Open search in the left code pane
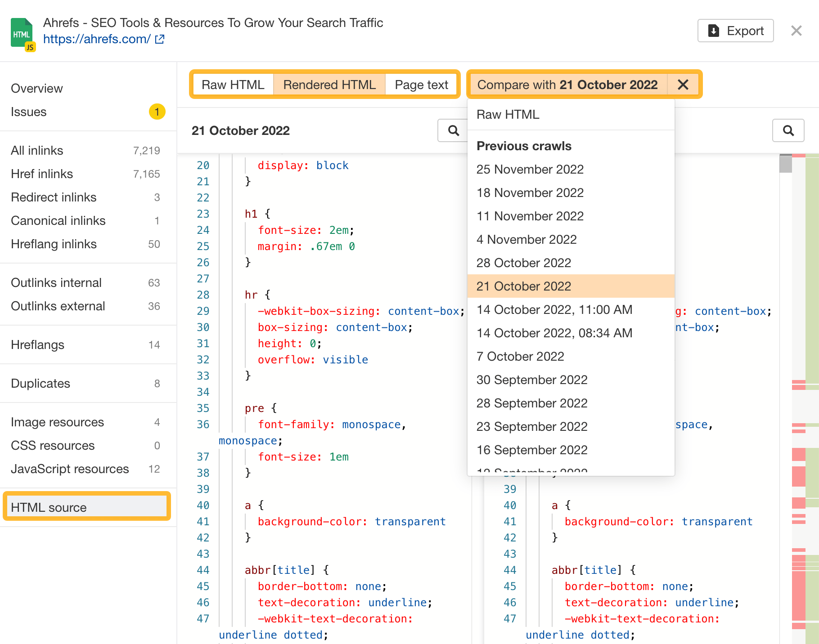Viewport: 819px width, 644px height. 453,130
